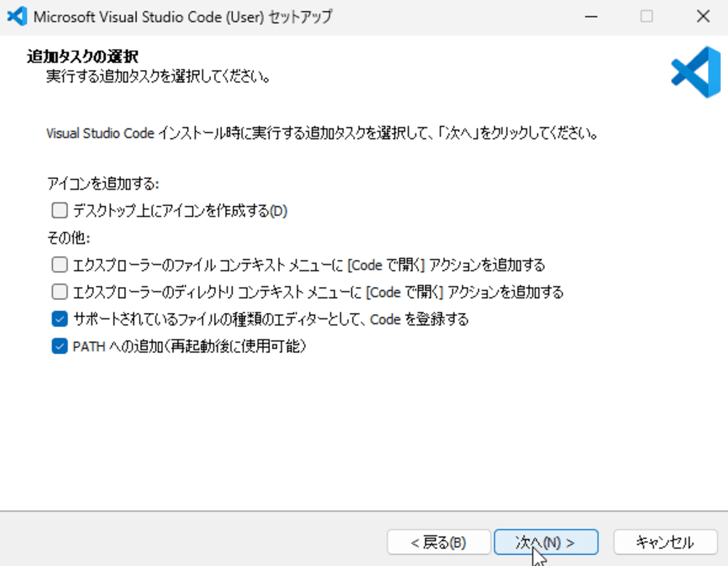Click the 'アイコンを追加する:' group label
The height and width of the screenshot is (566, 728).
tap(103, 184)
